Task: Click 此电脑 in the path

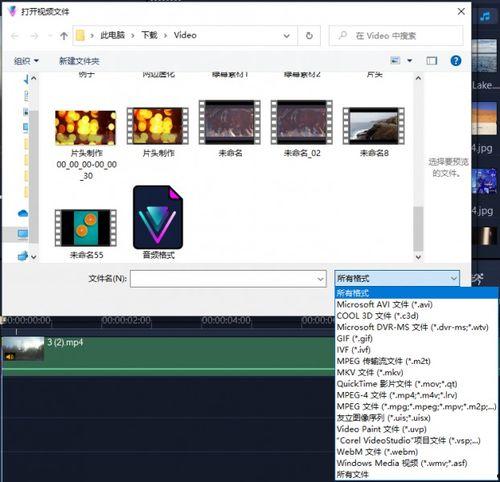Action: tap(112, 35)
